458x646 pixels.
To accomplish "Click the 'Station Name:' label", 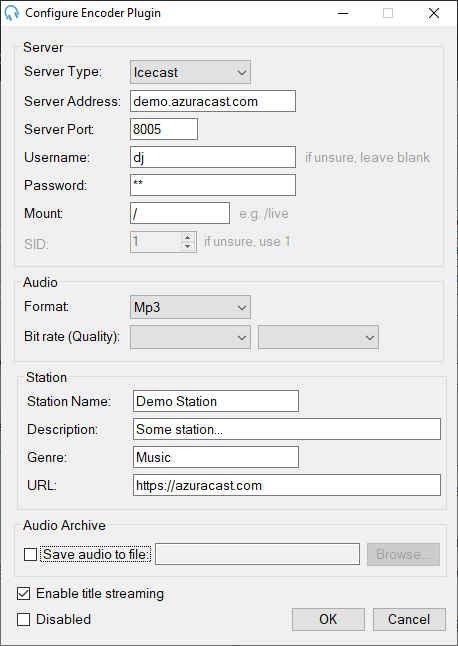I will point(69,401).
